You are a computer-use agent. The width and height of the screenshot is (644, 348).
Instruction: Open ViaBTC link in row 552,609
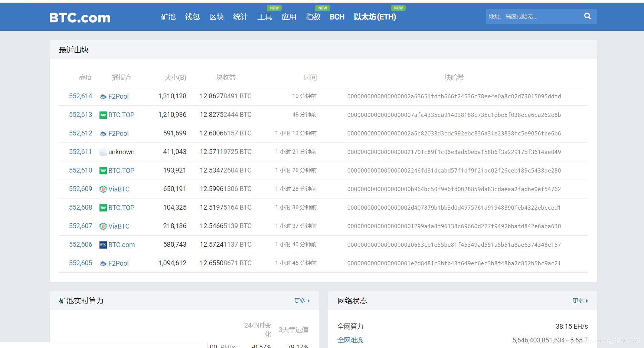tap(119, 189)
